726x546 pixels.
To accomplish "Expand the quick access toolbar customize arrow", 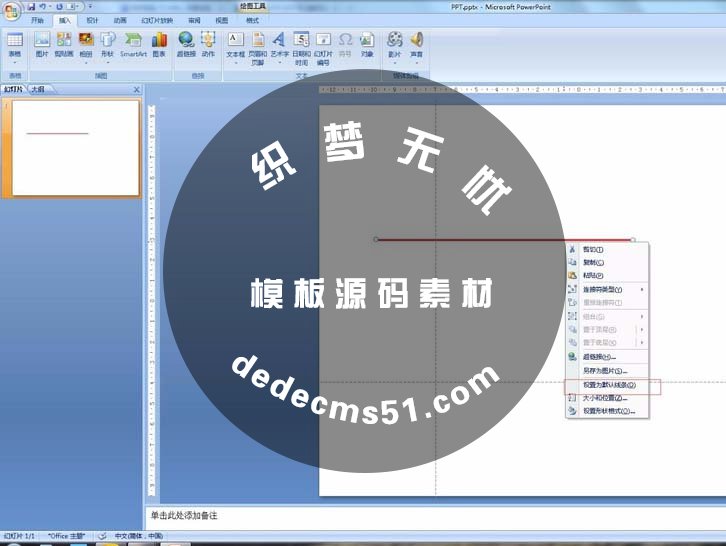I will tap(90, 6).
